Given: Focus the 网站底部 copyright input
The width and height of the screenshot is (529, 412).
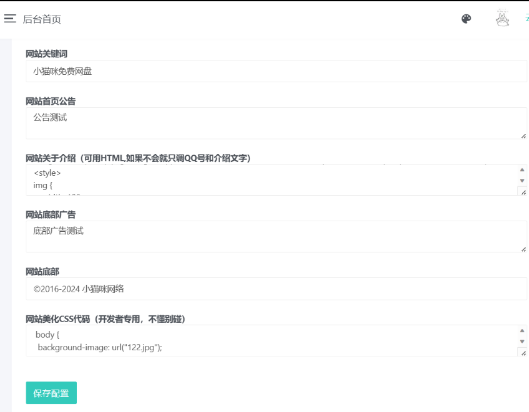Looking at the screenshot, I should tap(276, 289).
